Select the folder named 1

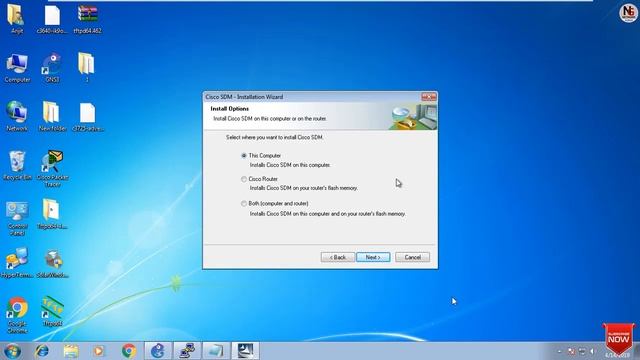(87, 68)
